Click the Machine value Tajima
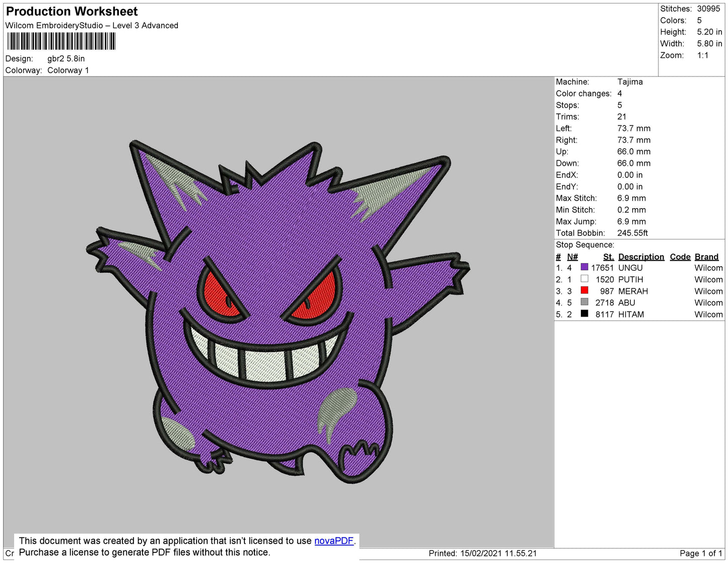The height and width of the screenshot is (563, 728). pyautogui.click(x=630, y=82)
